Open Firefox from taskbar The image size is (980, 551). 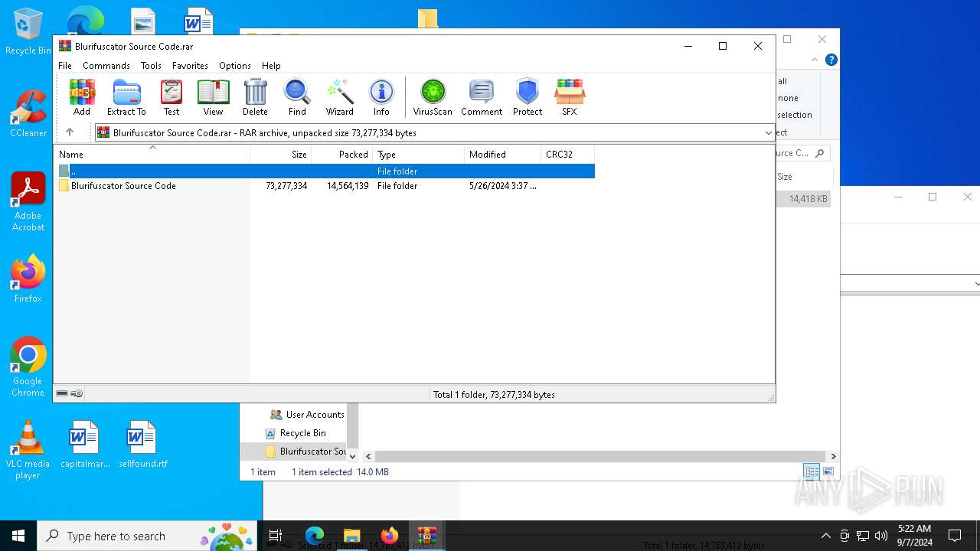(389, 536)
